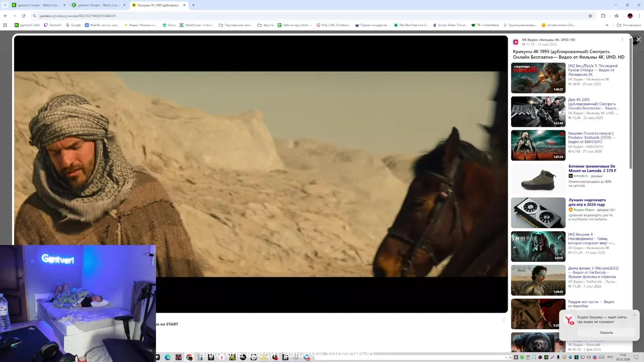Screen dimensions: 644x362
Task: Reload the current page
Action: pos(23,16)
